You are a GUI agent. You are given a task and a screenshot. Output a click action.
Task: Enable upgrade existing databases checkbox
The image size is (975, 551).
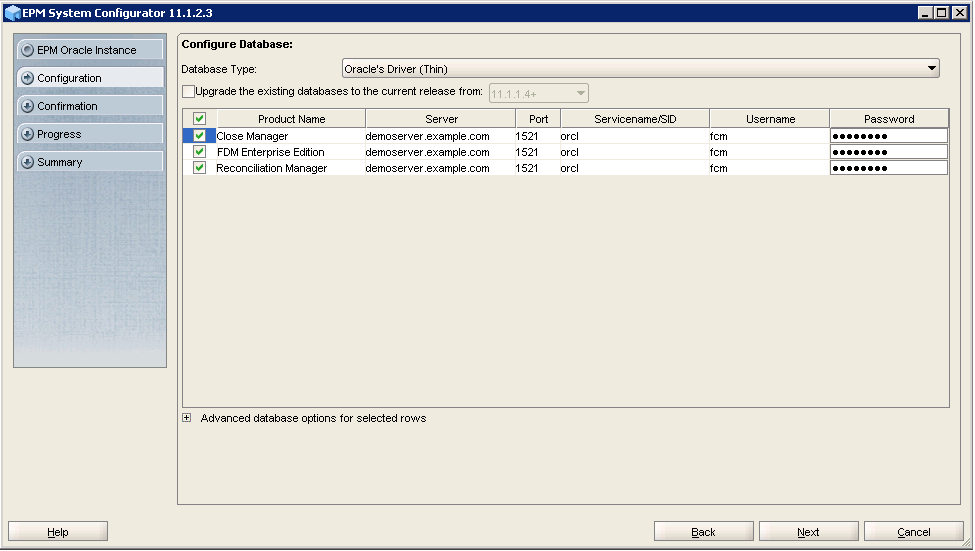point(189,92)
